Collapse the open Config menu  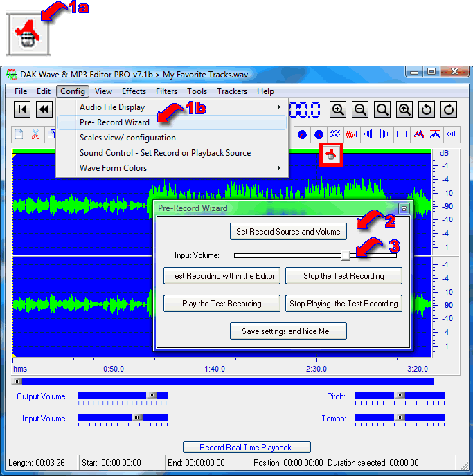tap(73, 91)
